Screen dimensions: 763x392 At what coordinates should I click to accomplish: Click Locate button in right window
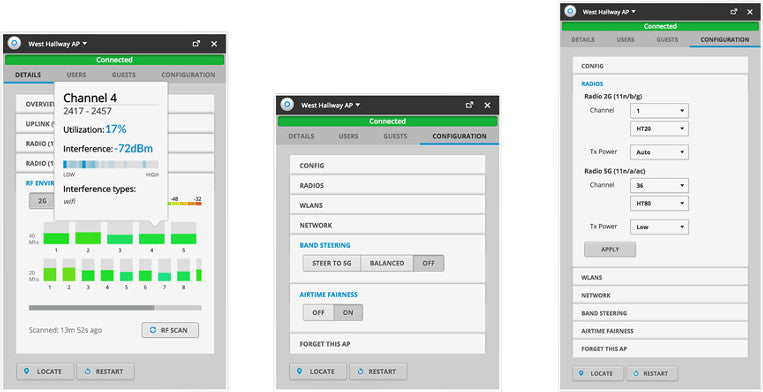[598, 374]
